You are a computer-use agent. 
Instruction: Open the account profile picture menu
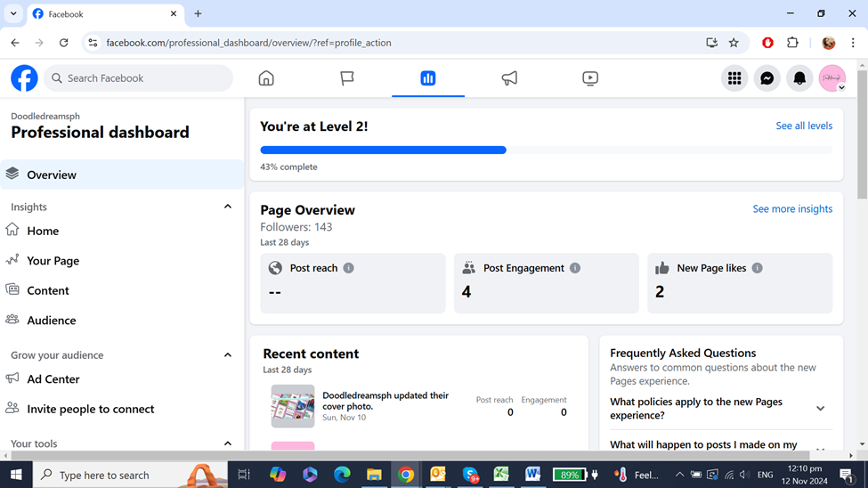click(832, 78)
